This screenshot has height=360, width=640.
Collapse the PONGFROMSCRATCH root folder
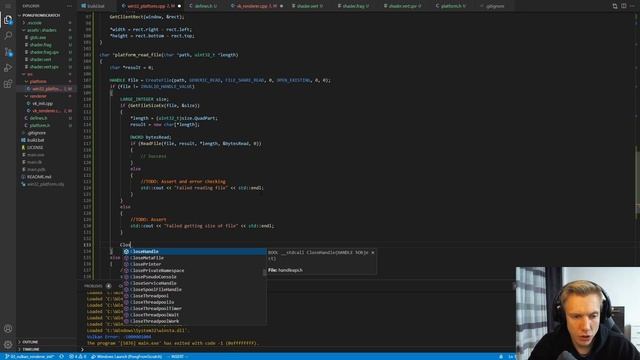coord(41,15)
